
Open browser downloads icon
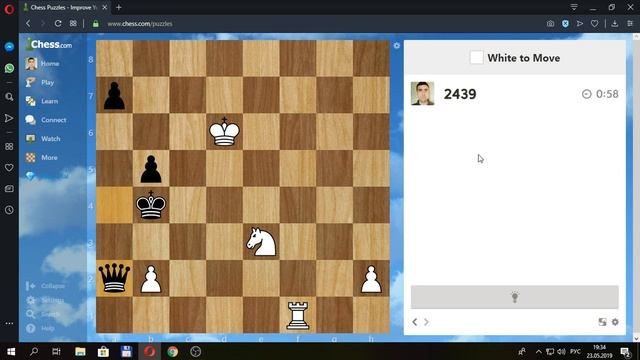[615, 24]
